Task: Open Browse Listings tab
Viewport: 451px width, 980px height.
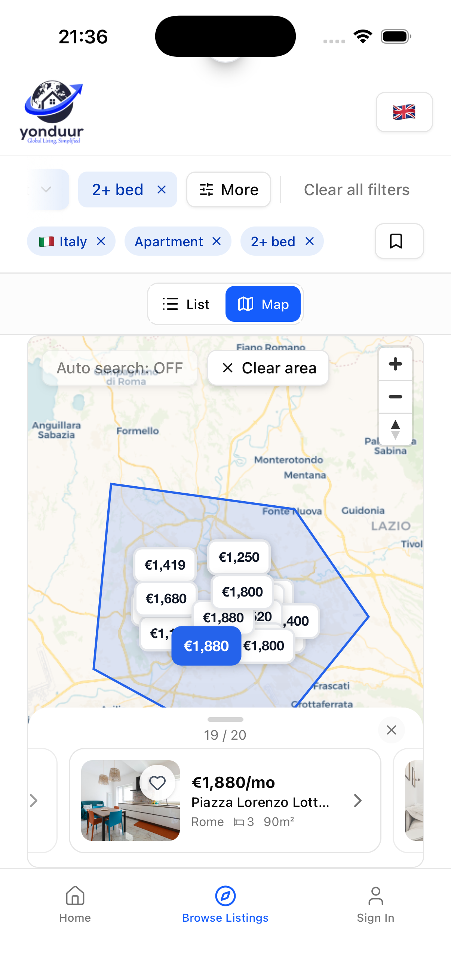Action: click(x=225, y=904)
